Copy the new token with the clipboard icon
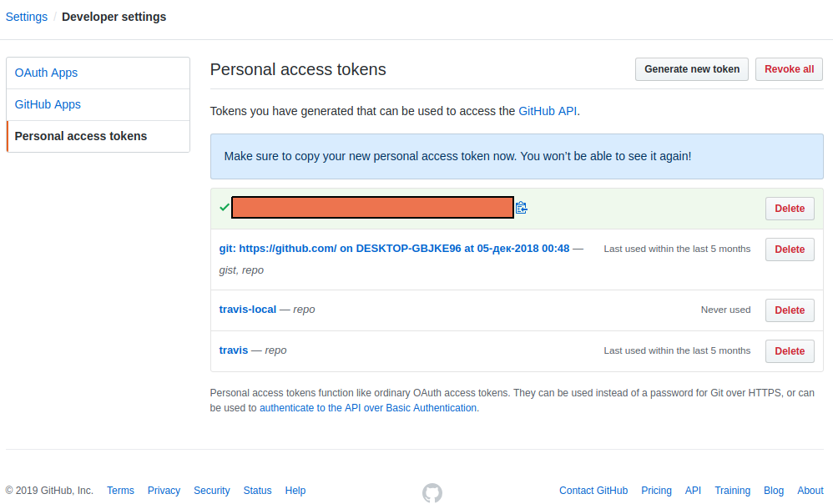Viewport: 833px width, 504px height. coord(522,208)
